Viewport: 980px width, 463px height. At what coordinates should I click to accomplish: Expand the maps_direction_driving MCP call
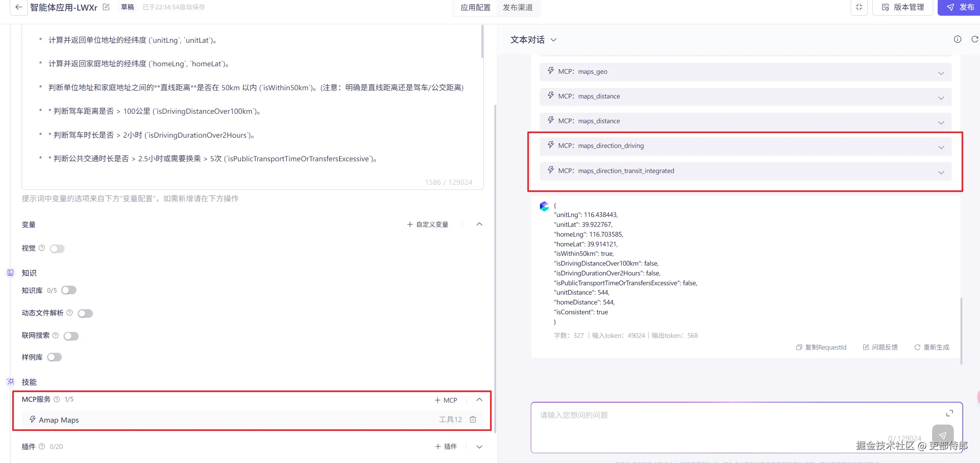[941, 147]
